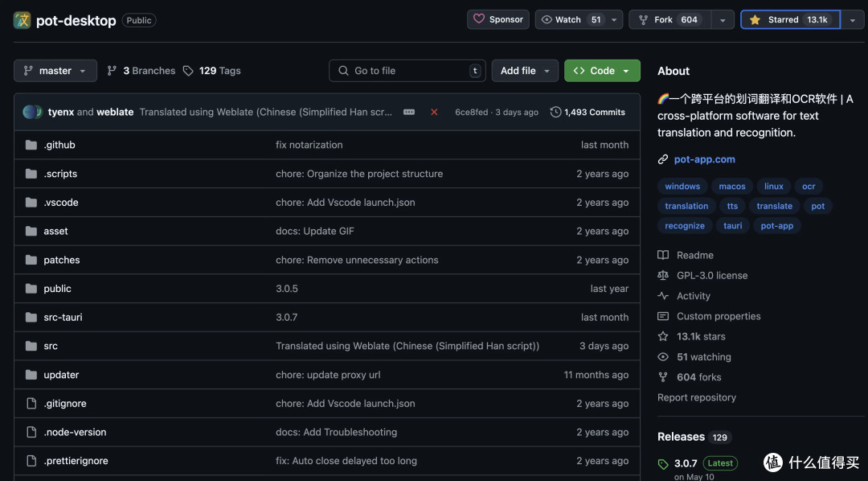Click the Report repository link
Screen dimensions: 868x481
[x=696, y=397]
